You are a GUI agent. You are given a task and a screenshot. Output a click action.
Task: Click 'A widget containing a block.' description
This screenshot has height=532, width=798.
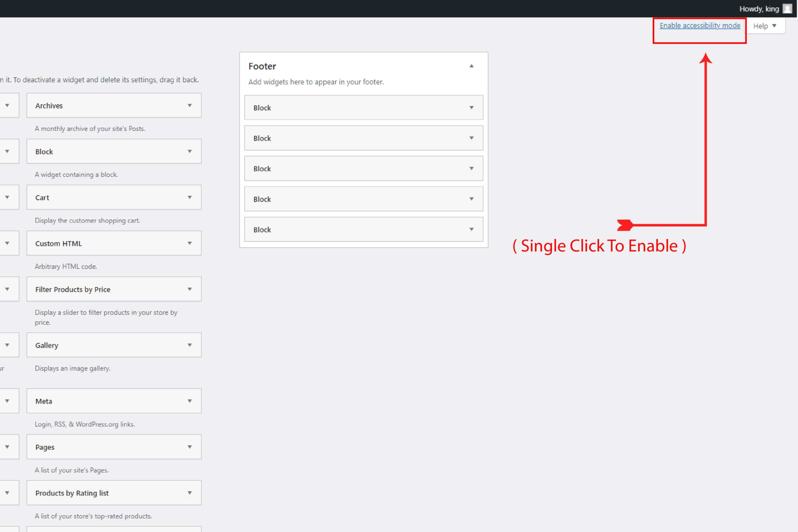(x=76, y=175)
